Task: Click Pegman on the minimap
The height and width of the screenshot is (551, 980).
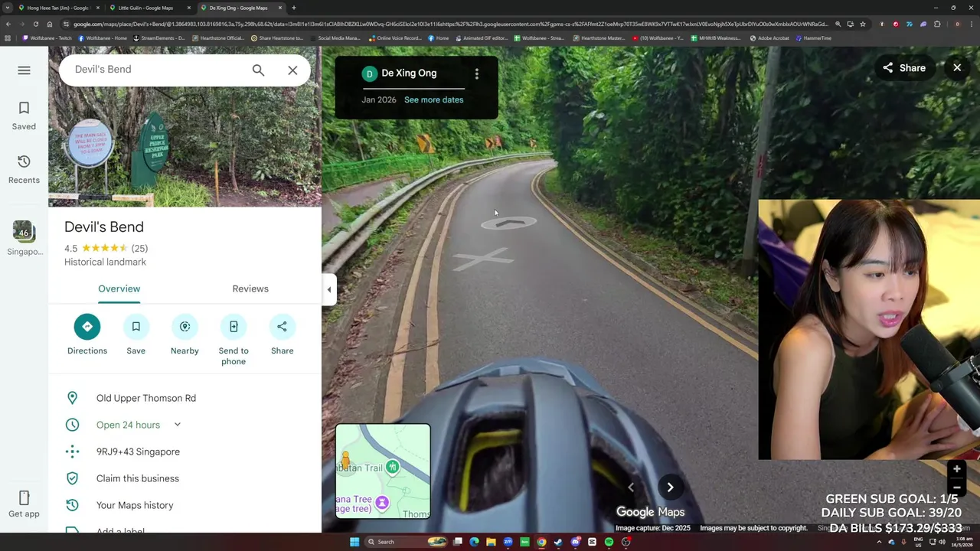Action: click(345, 460)
